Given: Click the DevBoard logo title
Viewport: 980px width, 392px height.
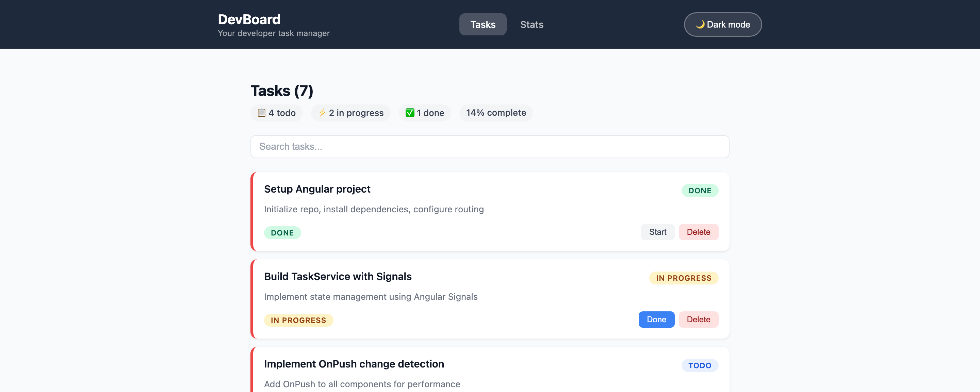Looking at the screenshot, I should [x=249, y=19].
